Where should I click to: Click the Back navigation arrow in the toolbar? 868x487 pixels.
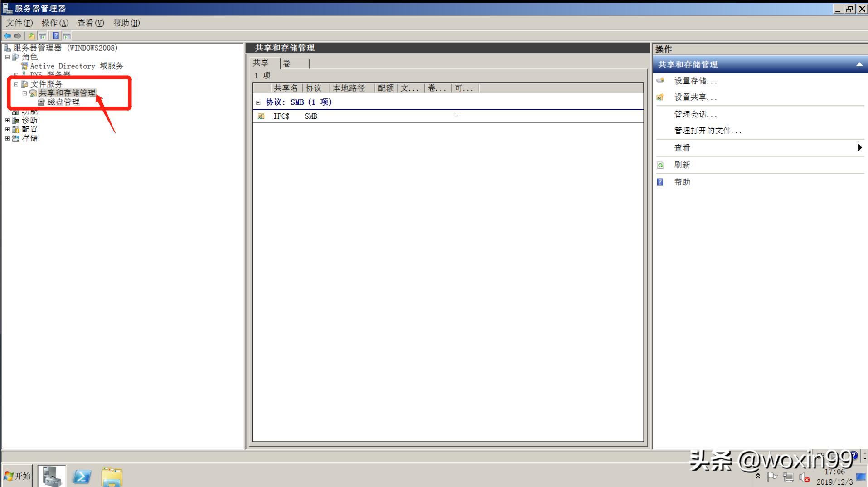pos(7,36)
